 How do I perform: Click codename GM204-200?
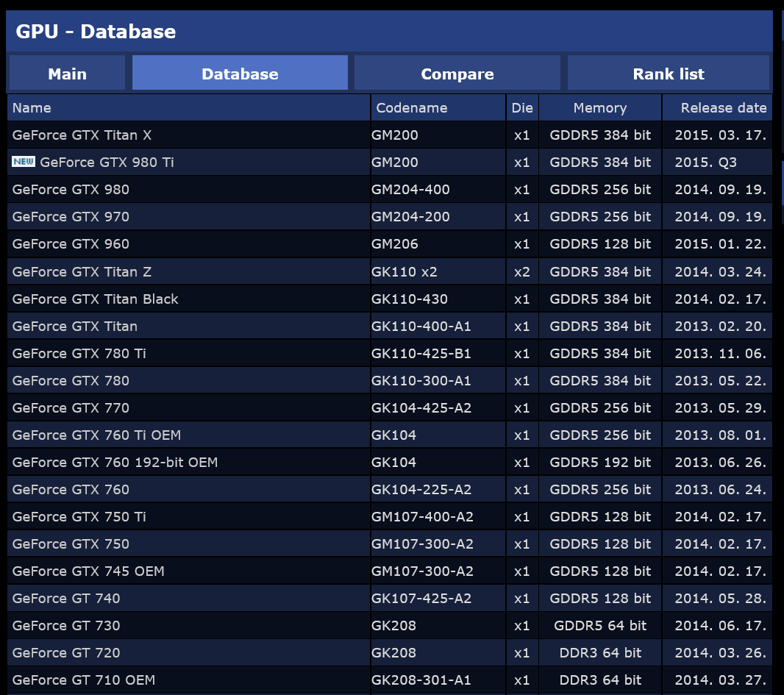point(410,217)
